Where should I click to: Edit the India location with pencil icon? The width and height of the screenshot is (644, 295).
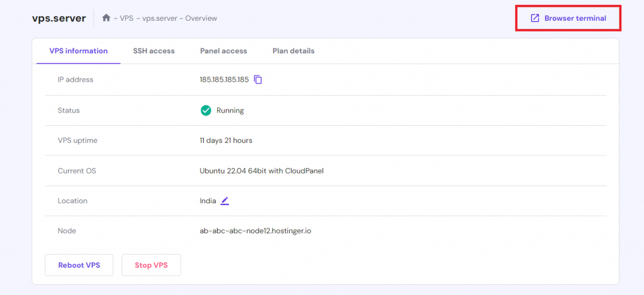pyautogui.click(x=225, y=201)
